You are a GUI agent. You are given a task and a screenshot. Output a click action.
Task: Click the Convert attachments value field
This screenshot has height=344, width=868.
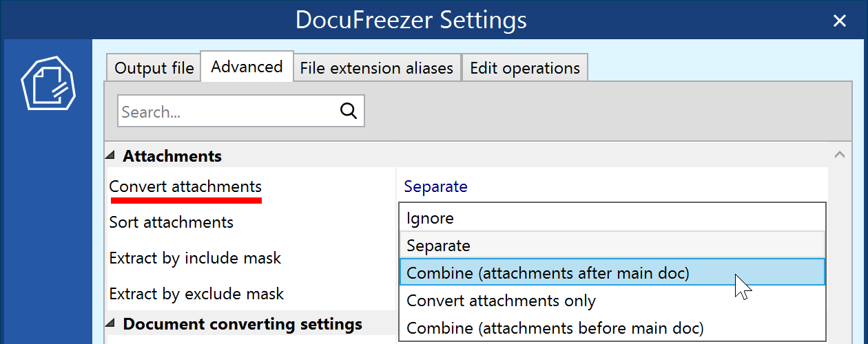click(610, 186)
